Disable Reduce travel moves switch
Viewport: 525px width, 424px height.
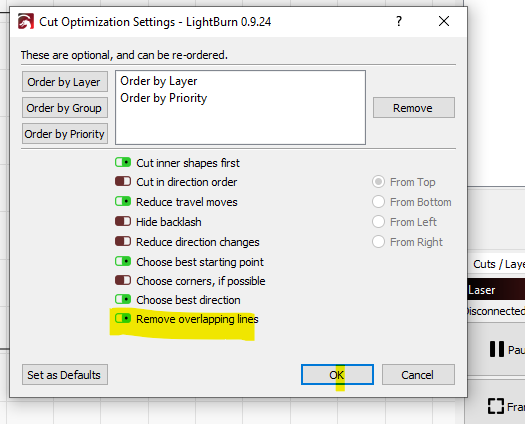tap(123, 202)
